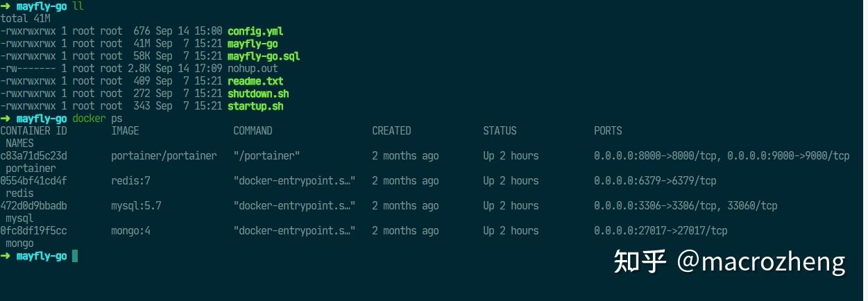868x301 pixels.
Task: Click the mayfly-go.sql file name
Action: pos(264,56)
